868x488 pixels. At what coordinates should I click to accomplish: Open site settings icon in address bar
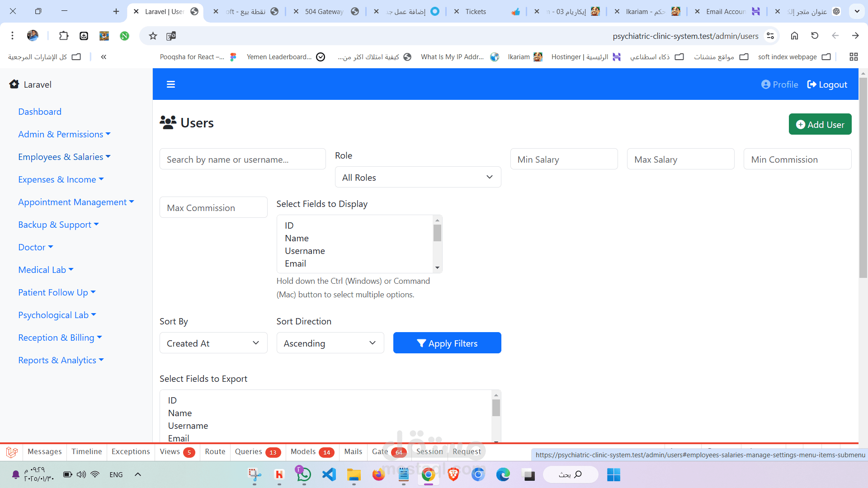point(770,36)
